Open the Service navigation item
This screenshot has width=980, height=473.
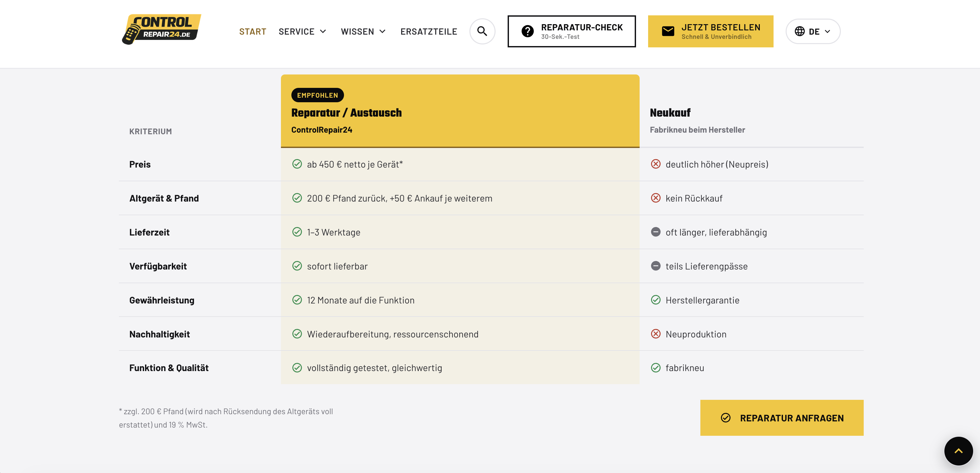pyautogui.click(x=296, y=32)
